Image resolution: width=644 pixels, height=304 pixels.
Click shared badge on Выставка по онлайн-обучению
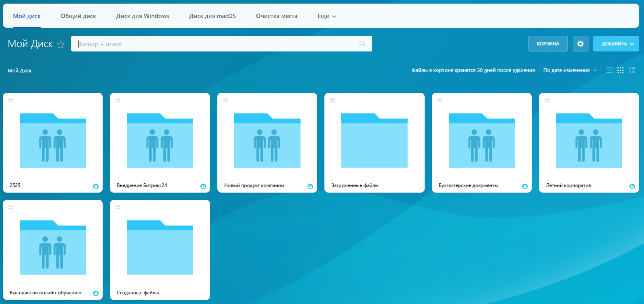pyautogui.click(x=96, y=293)
